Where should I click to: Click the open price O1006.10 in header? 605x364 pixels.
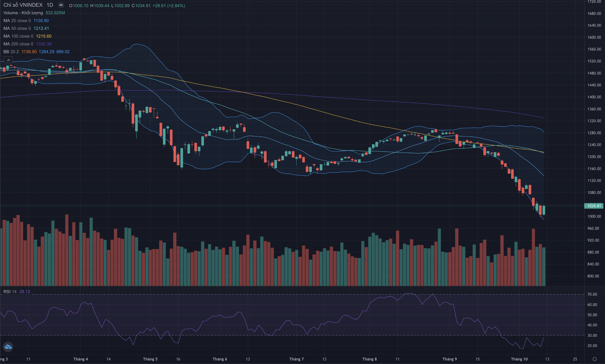point(79,6)
